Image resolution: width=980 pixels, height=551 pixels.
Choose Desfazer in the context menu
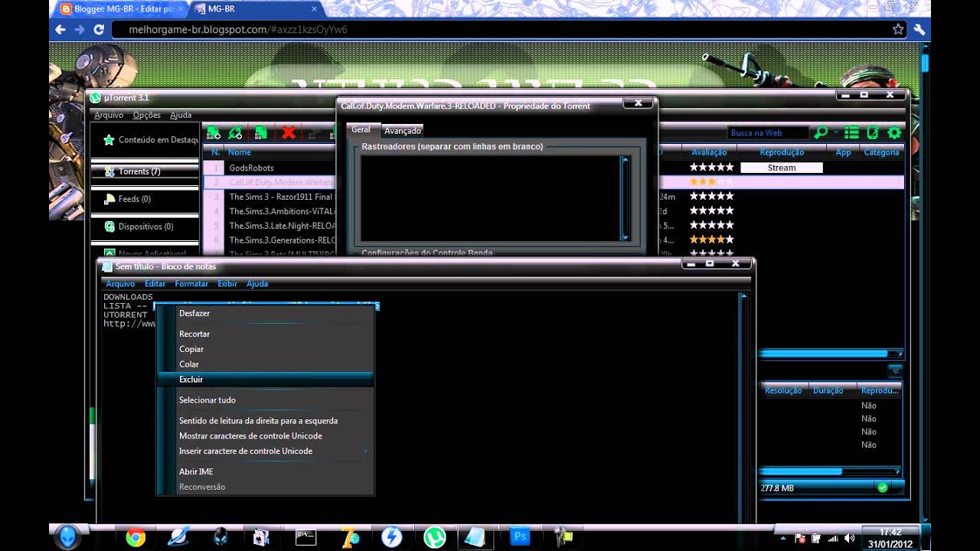(x=265, y=313)
